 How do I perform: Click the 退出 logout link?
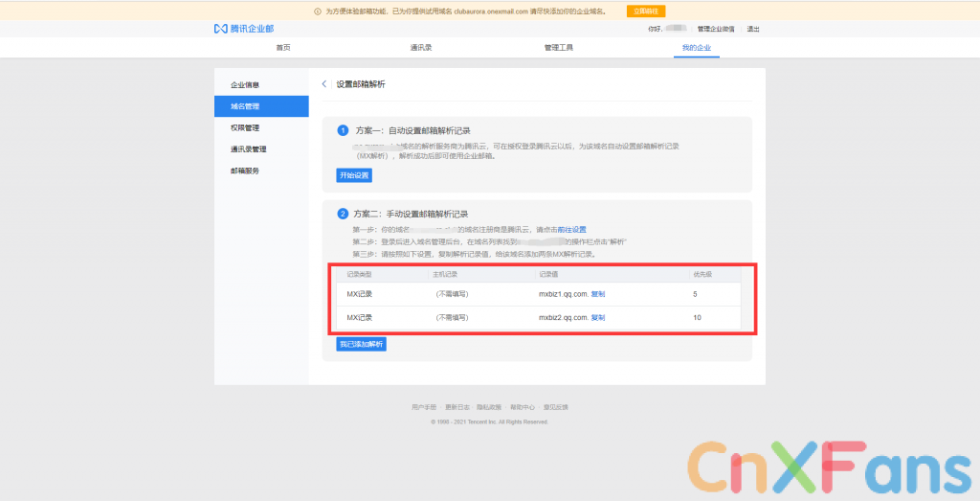tap(753, 29)
